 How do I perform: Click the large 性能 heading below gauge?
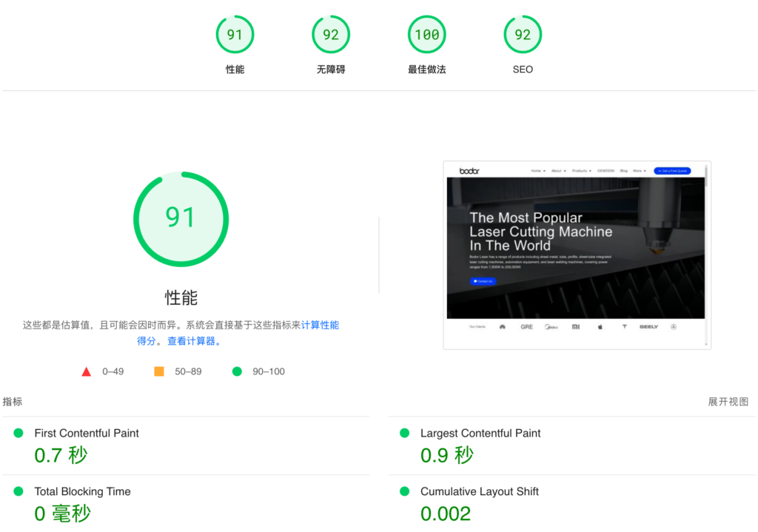181,297
